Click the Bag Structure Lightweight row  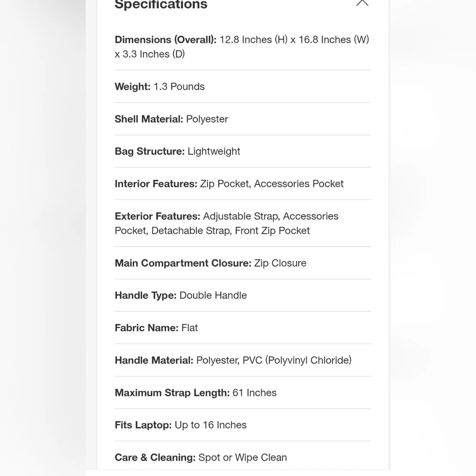click(243, 151)
